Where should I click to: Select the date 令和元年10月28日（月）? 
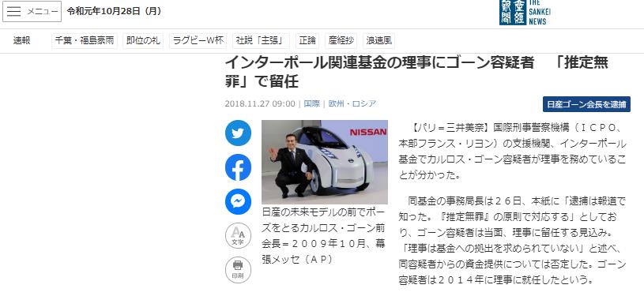(114, 12)
